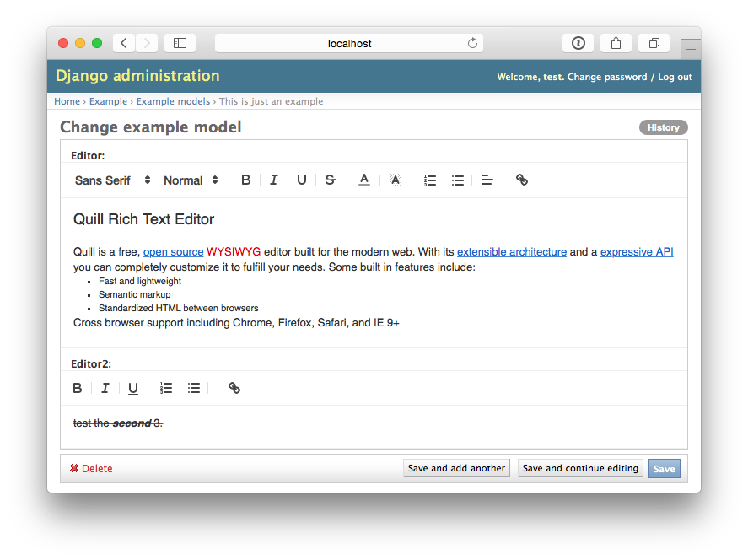Insert bullet list in Editor2
The image size is (748, 560).
click(194, 388)
